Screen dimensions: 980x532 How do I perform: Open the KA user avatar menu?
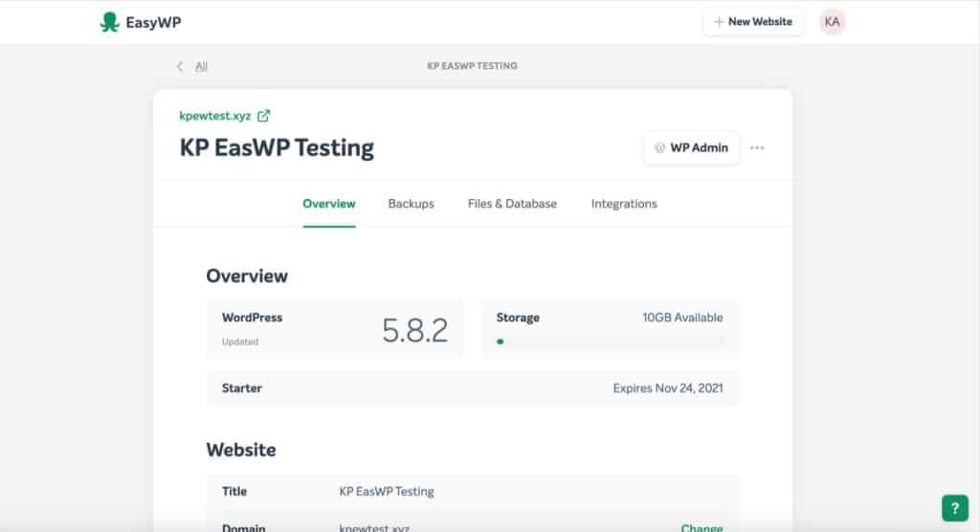832,22
